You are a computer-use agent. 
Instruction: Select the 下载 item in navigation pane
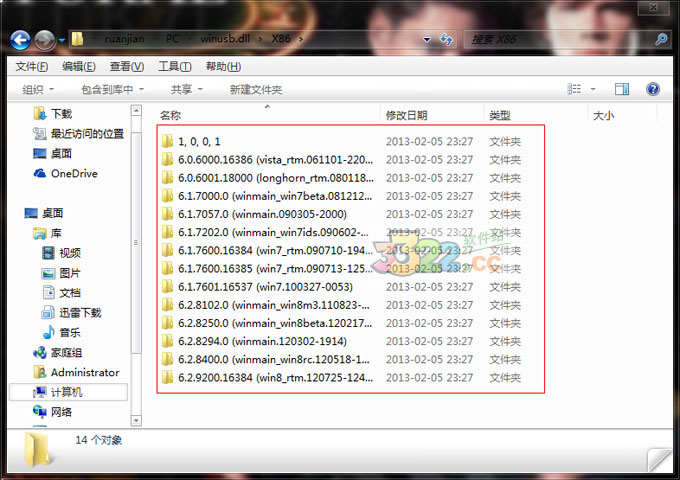(x=52, y=114)
